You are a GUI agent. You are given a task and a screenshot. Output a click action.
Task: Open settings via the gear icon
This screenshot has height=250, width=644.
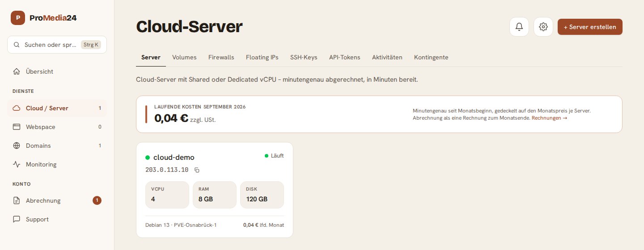click(543, 27)
